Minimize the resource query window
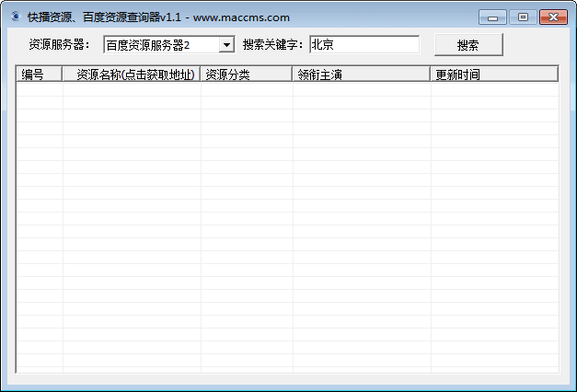The width and height of the screenshot is (577, 392). tap(493, 17)
